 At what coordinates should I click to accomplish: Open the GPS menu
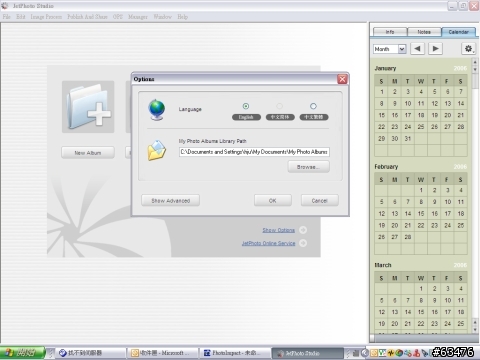(118, 17)
